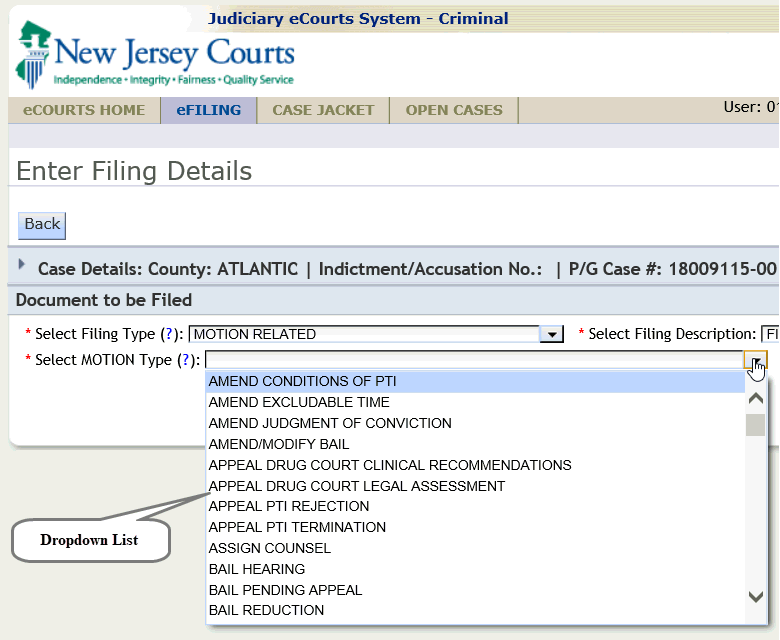
Task: Pick BAIL REDUCTION from dropdown list
Action: [266, 610]
